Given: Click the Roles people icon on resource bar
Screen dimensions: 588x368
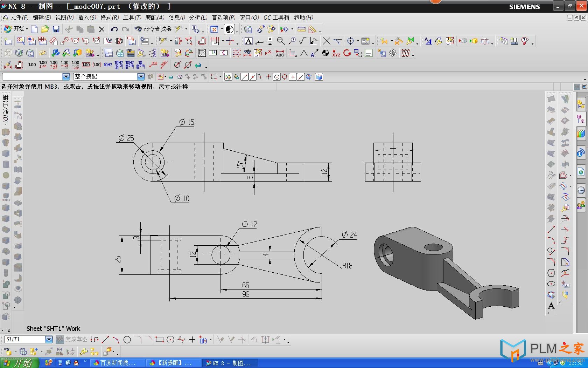Looking at the screenshot, I should [x=581, y=205].
